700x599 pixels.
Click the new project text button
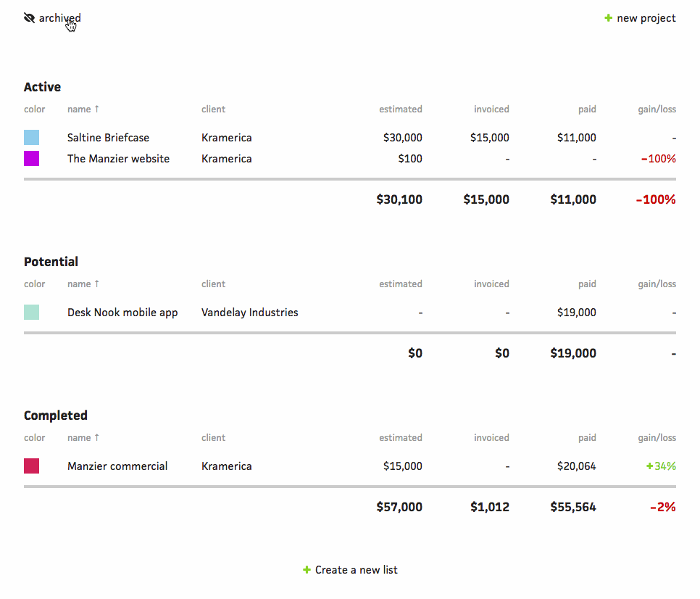pyautogui.click(x=646, y=18)
